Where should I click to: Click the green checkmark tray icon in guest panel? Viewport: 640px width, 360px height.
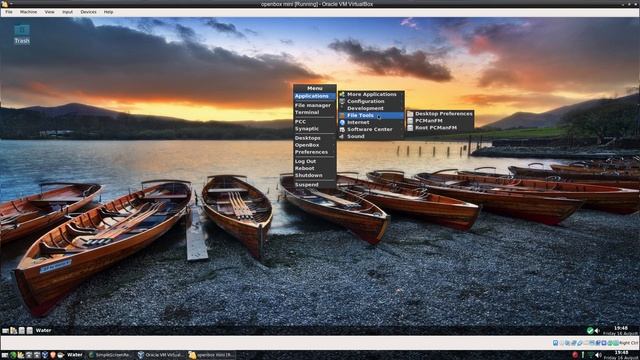[x=590, y=331]
